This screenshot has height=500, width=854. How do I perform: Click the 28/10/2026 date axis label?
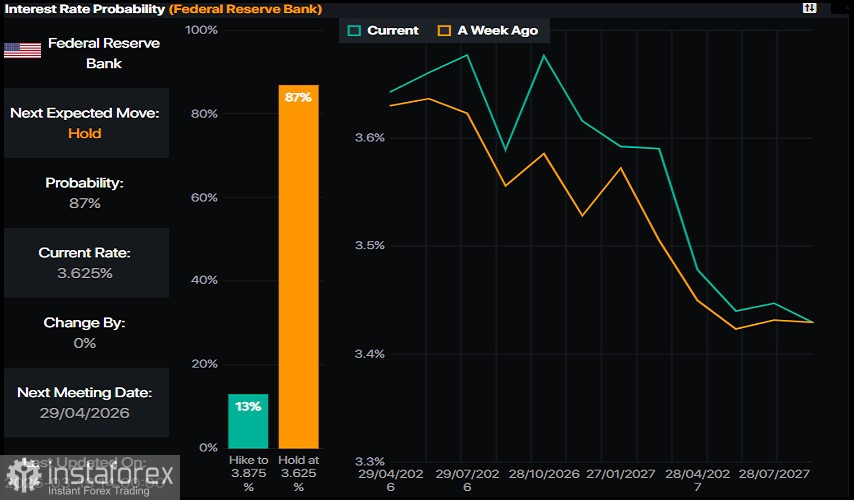pos(544,474)
